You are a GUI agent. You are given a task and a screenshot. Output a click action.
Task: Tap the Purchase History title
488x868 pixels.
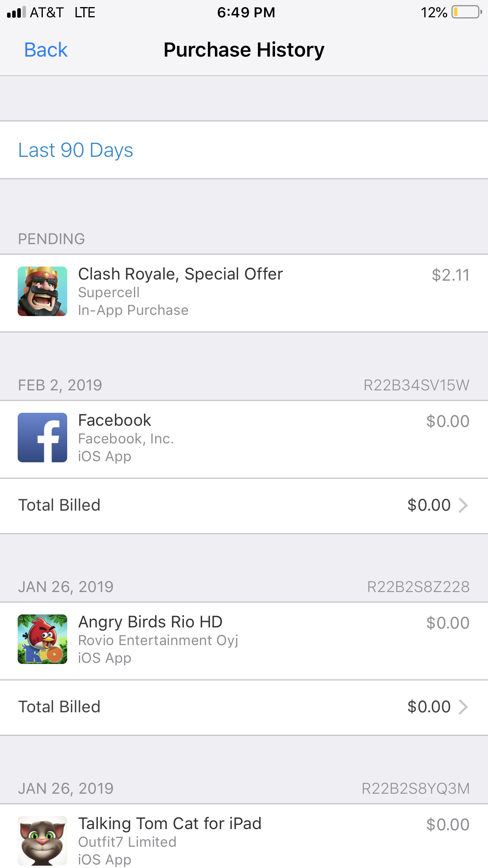(244, 50)
